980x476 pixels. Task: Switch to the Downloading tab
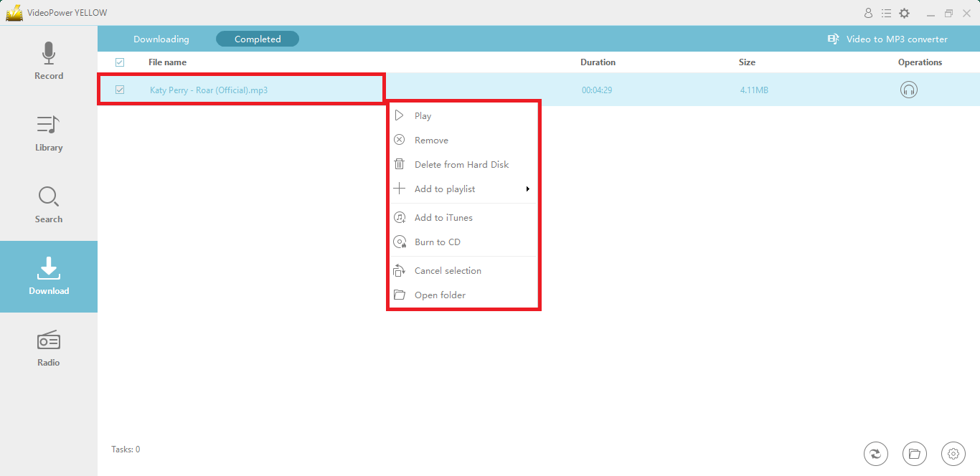(161, 39)
